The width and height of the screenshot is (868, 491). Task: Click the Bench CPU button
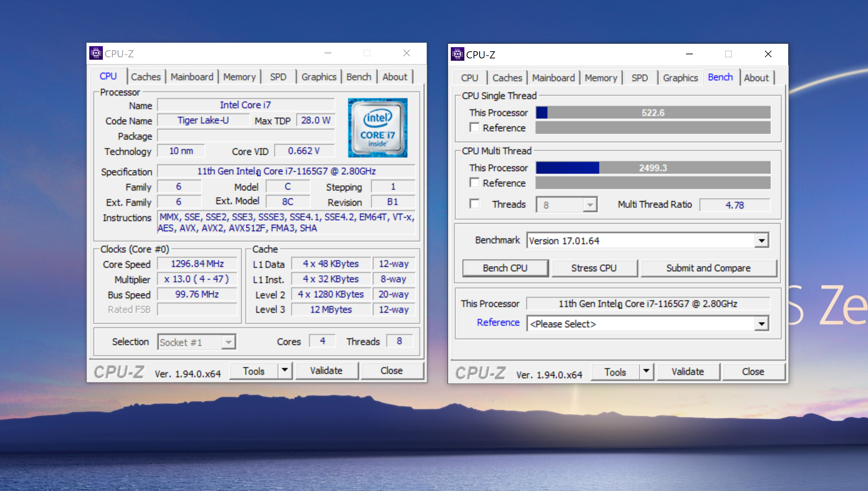(x=505, y=268)
